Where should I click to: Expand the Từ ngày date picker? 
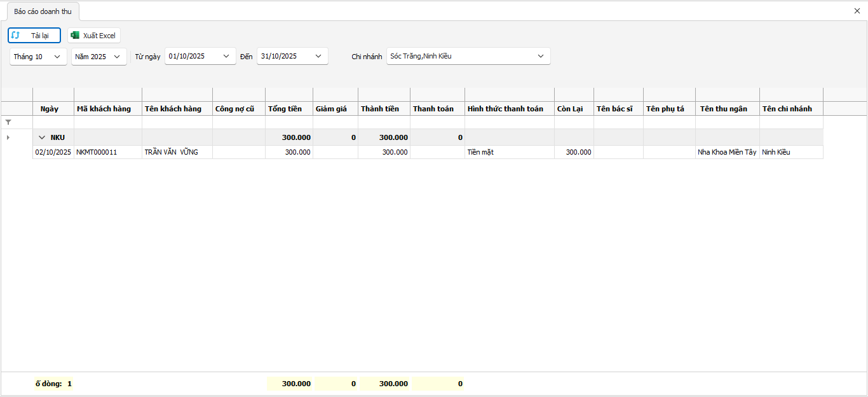pyautogui.click(x=226, y=57)
